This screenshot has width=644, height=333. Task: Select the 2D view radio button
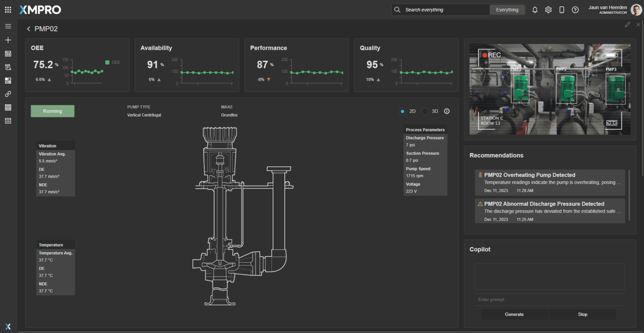click(x=402, y=111)
